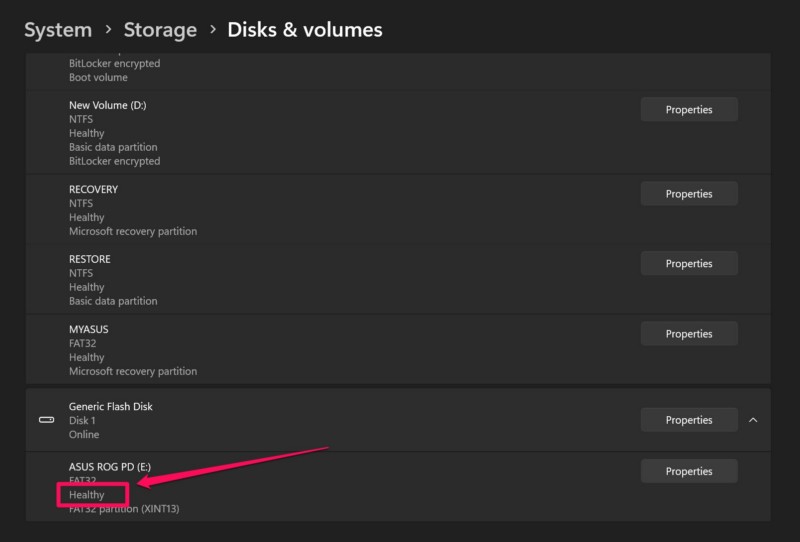Open Properties for New Volume (D:)
The image size is (800, 542).
[689, 110]
